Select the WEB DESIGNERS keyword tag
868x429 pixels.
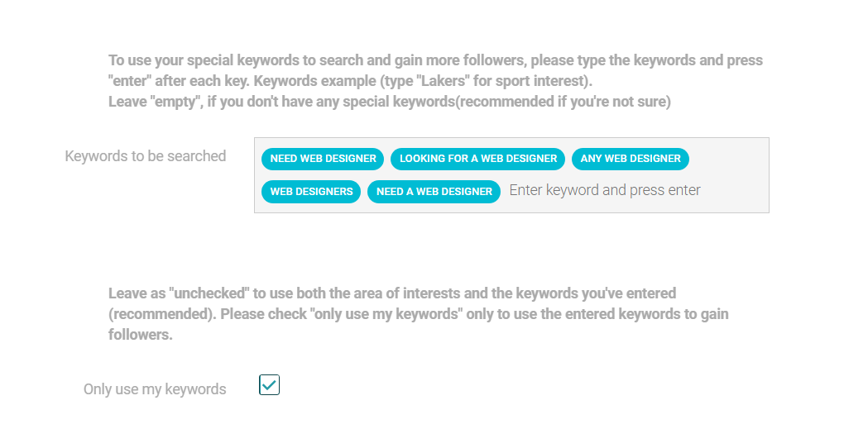pyautogui.click(x=311, y=192)
